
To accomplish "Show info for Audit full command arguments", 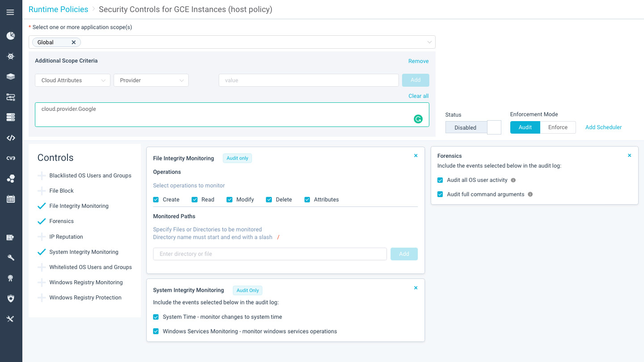I will [x=530, y=194].
